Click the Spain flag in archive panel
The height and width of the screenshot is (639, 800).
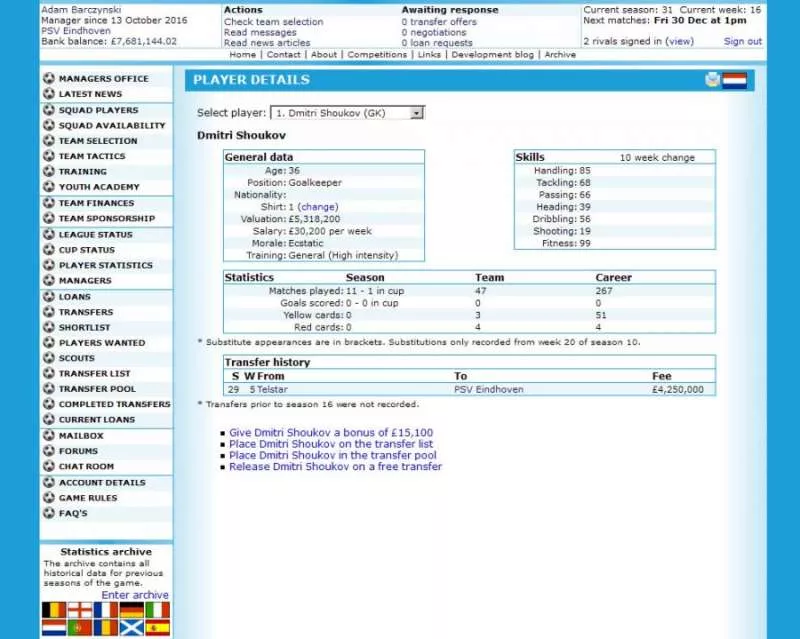click(x=158, y=628)
